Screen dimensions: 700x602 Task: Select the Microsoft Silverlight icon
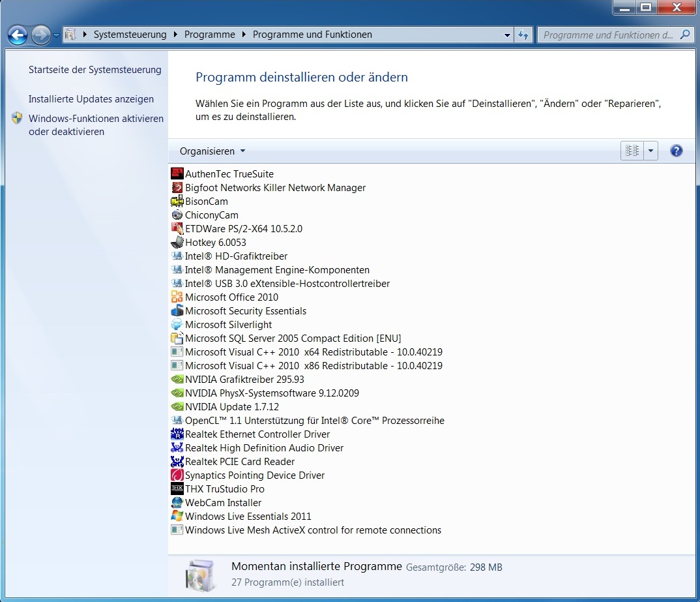click(177, 325)
